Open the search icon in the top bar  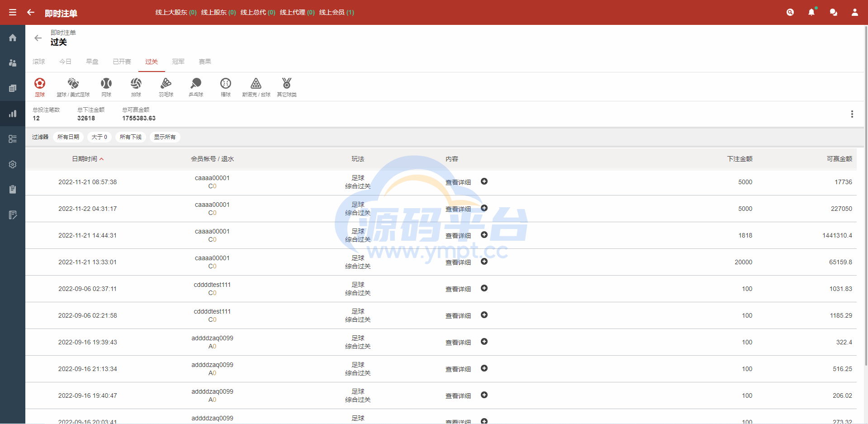coord(790,12)
